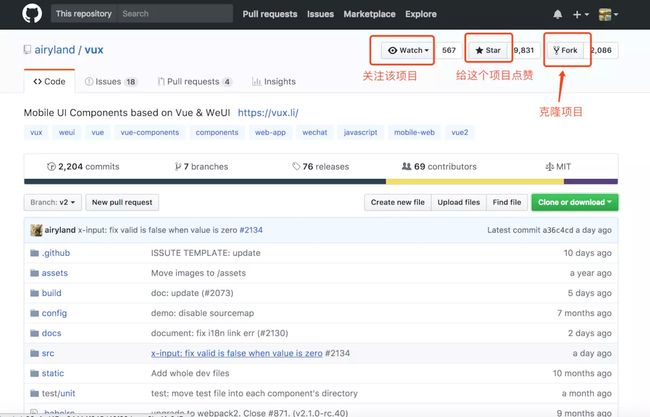The width and height of the screenshot is (650, 417).
Task: Select the Branch: v2 dropdown
Action: point(53,202)
